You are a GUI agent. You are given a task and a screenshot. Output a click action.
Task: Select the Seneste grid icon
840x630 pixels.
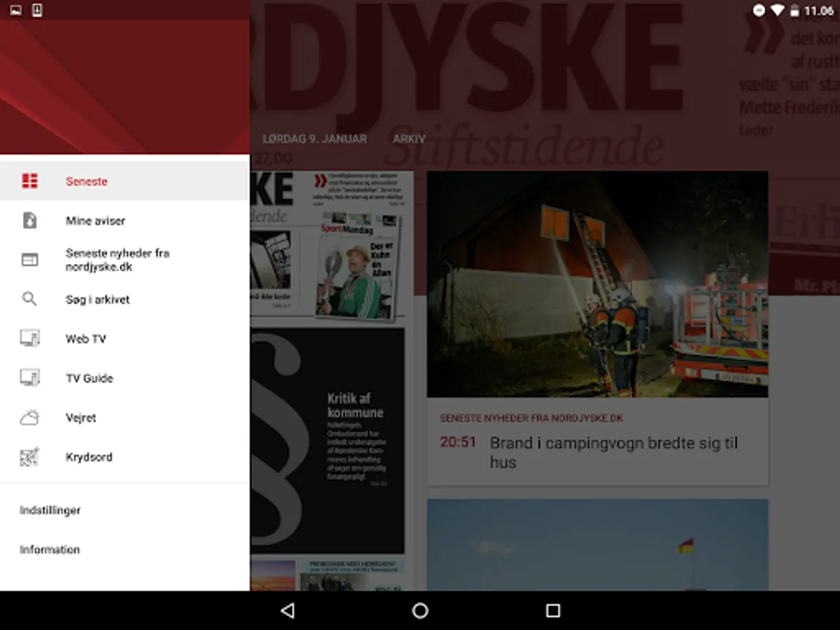tap(29, 181)
